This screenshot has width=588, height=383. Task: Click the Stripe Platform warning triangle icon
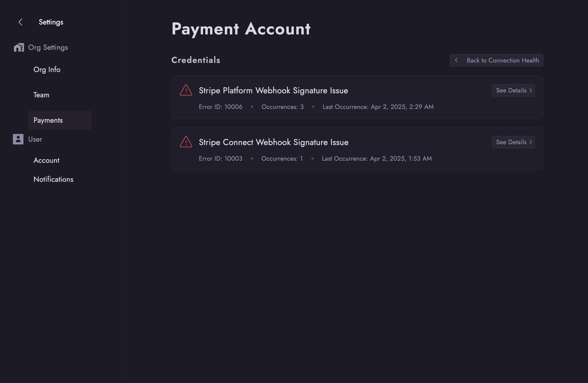point(186,90)
